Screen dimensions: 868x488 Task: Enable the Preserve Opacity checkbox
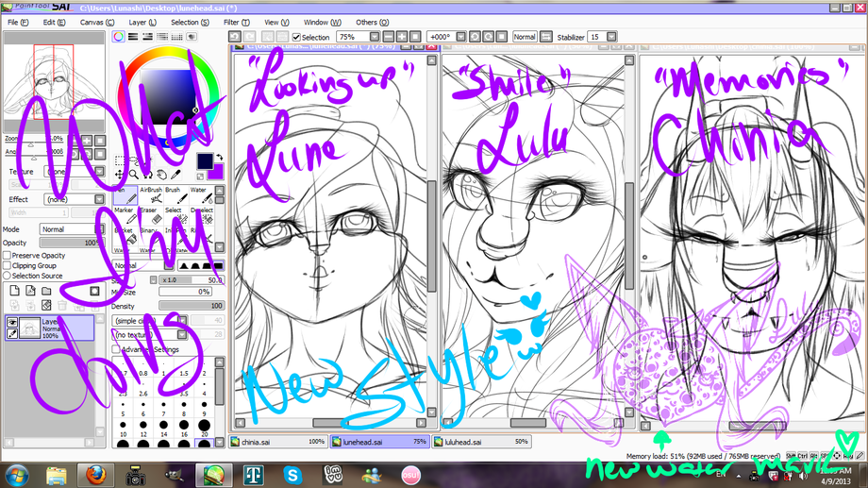(8, 256)
